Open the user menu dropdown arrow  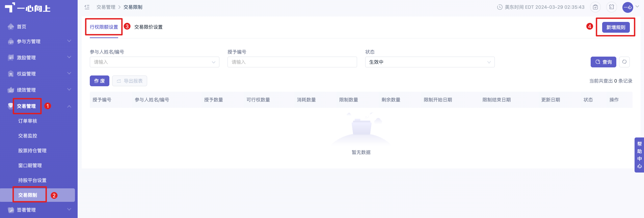(x=637, y=7)
